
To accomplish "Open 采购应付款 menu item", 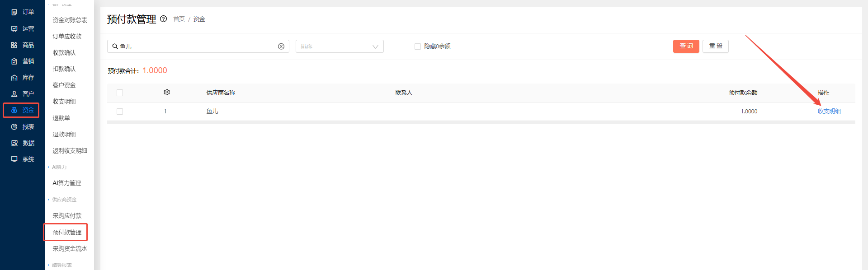I will [67, 216].
